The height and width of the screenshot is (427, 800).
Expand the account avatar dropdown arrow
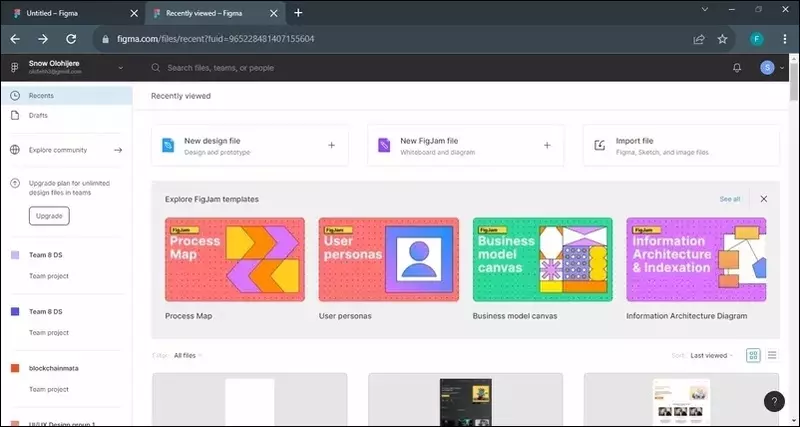[x=782, y=68]
